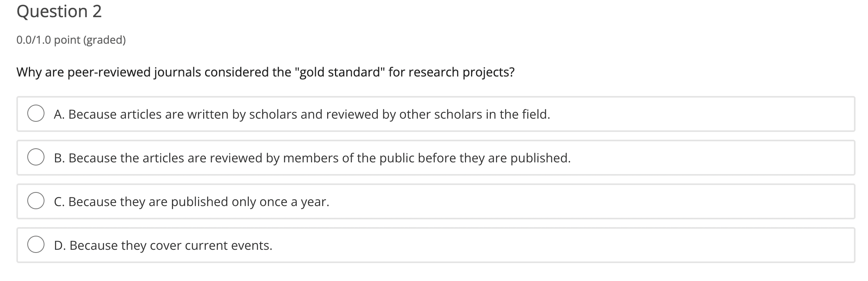Pick the radio circle for option D

coord(36,245)
